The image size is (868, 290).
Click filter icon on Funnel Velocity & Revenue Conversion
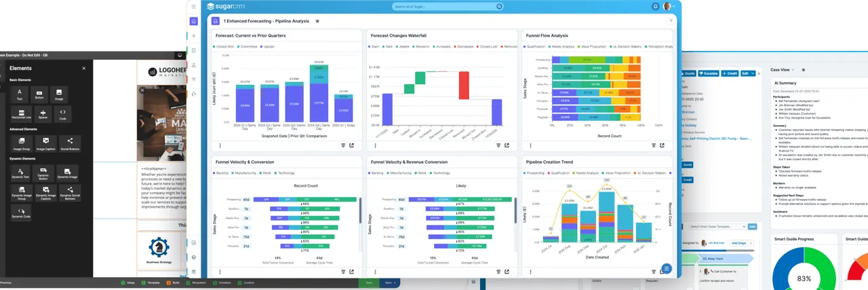[498, 272]
